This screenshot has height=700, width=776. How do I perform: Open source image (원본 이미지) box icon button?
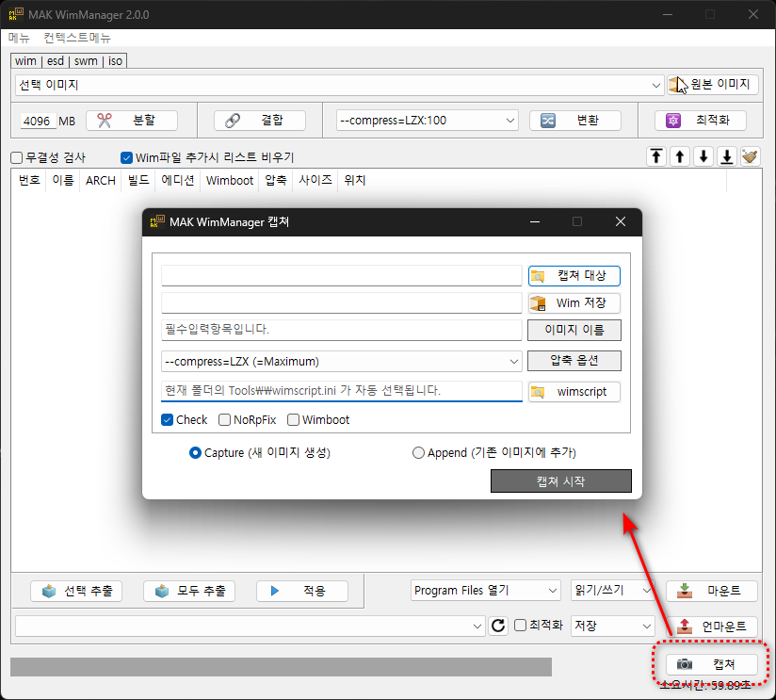click(713, 85)
